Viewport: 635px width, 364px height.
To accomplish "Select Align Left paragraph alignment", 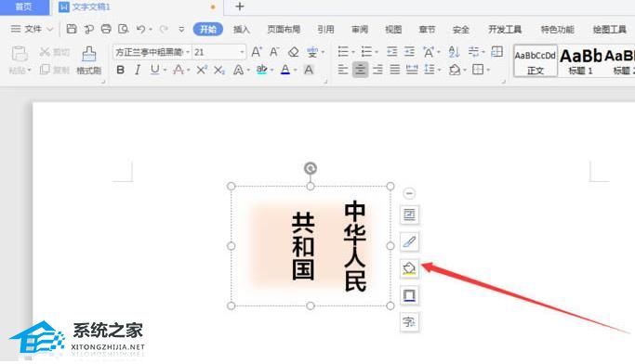I will pos(343,70).
